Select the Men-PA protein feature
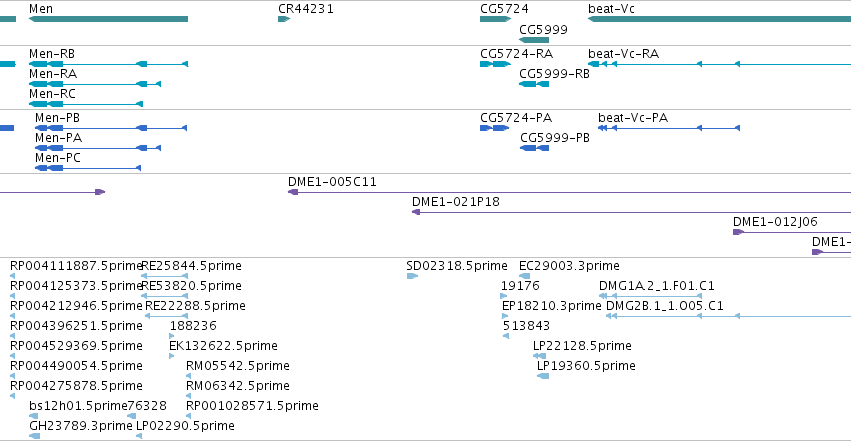The image size is (851, 441). click(x=98, y=148)
